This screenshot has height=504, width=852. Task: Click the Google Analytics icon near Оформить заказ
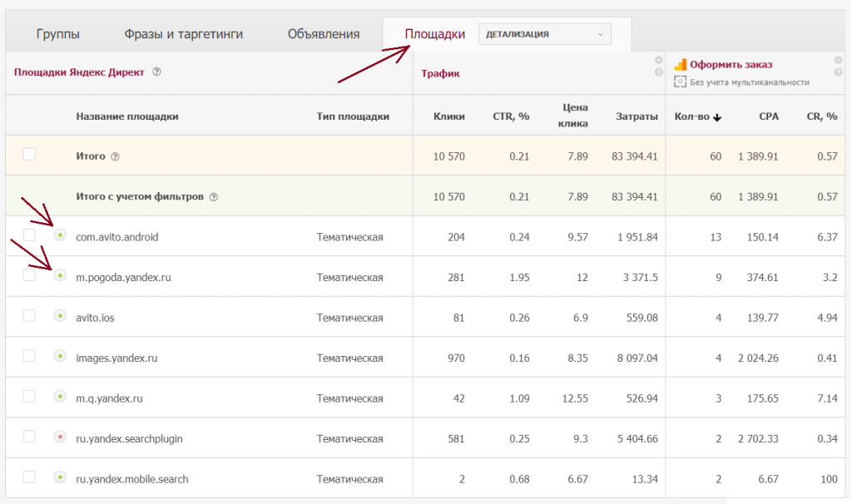[x=680, y=64]
